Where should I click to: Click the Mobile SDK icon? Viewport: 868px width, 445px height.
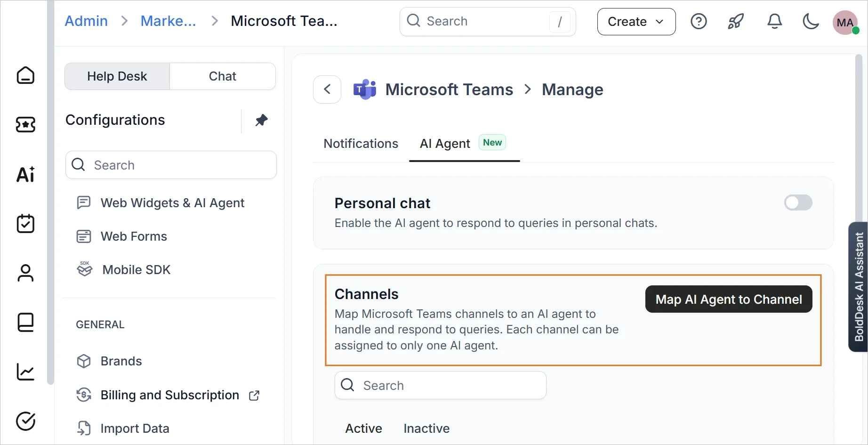tap(85, 269)
